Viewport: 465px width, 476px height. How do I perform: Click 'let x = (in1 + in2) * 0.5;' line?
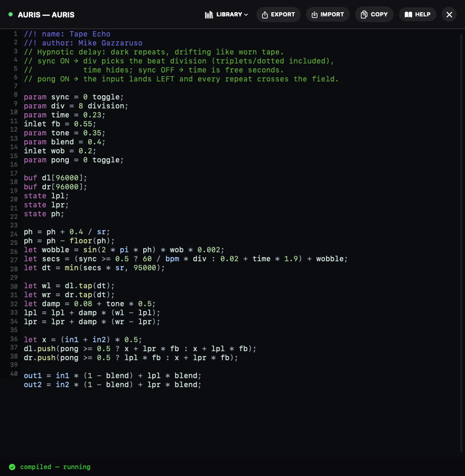pyautogui.click(x=83, y=340)
